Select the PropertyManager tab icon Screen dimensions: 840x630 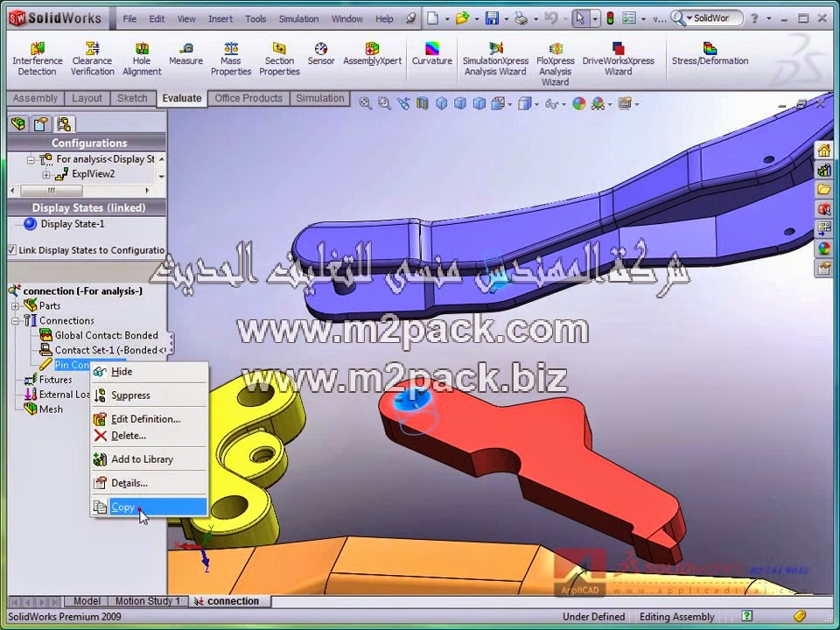(41, 123)
